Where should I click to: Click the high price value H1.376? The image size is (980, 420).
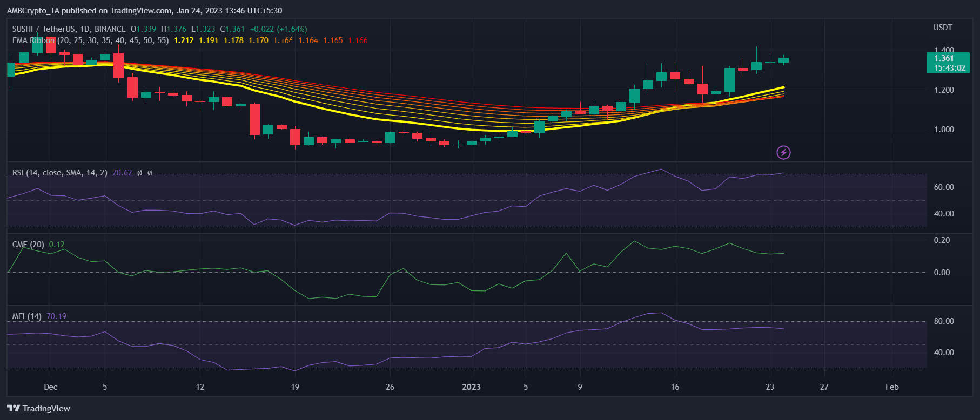(x=173, y=29)
